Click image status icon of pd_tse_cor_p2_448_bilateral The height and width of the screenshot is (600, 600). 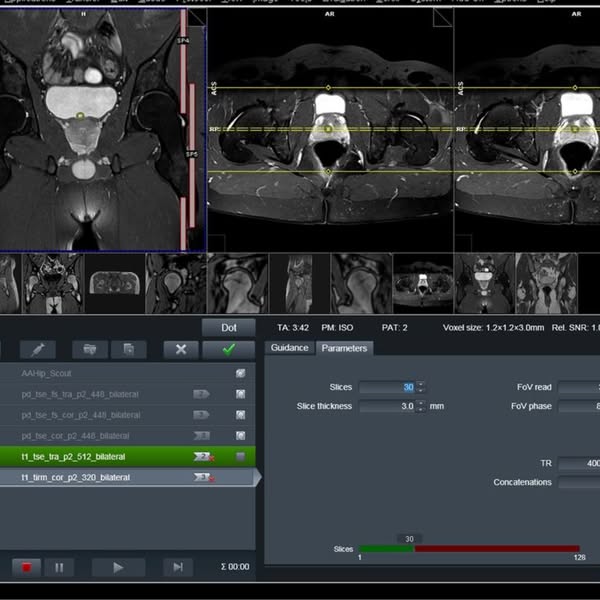[240, 435]
